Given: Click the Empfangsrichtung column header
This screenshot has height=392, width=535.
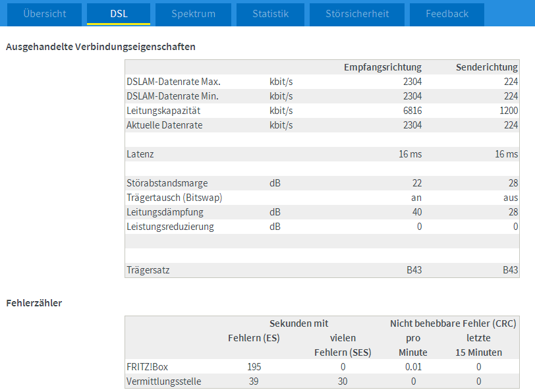Looking at the screenshot, I should [x=382, y=67].
